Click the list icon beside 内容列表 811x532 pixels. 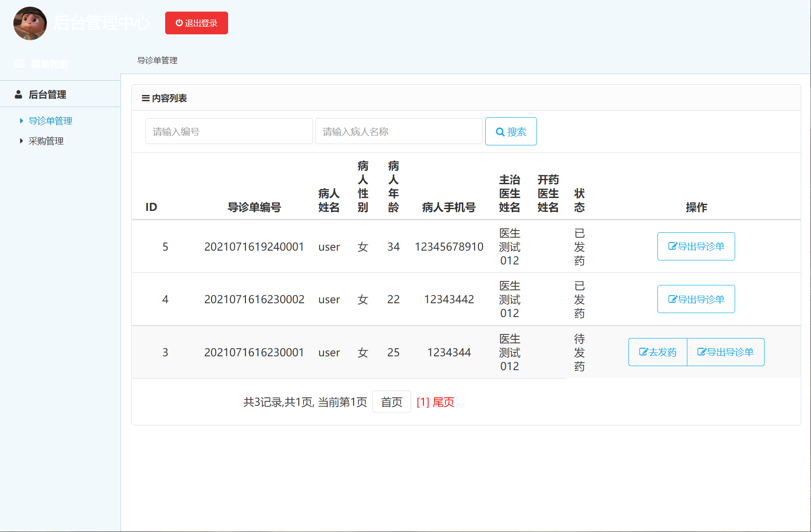(146, 98)
